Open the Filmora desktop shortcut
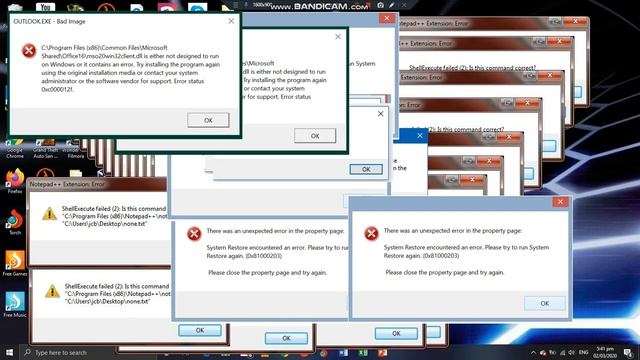The width and height of the screenshot is (640, 360). click(73, 149)
